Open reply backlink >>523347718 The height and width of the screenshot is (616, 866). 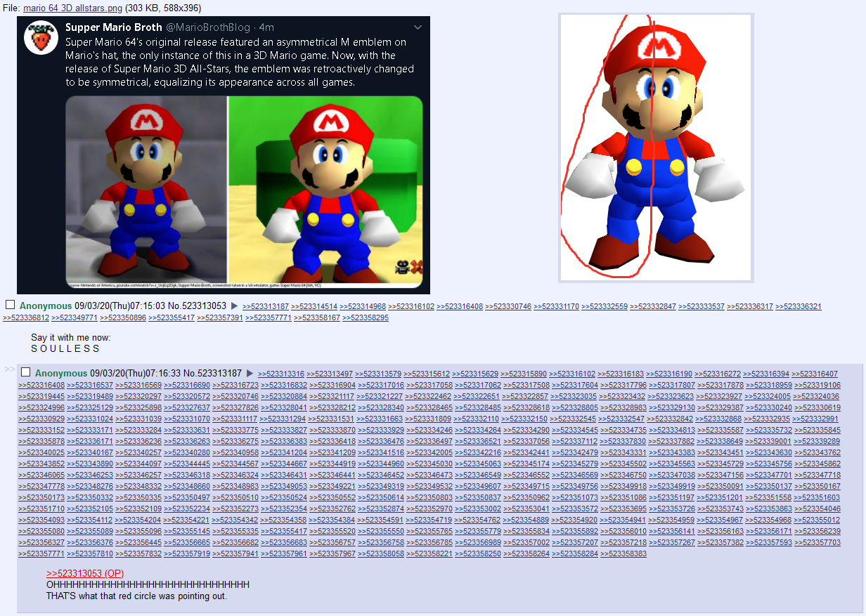[x=817, y=475]
